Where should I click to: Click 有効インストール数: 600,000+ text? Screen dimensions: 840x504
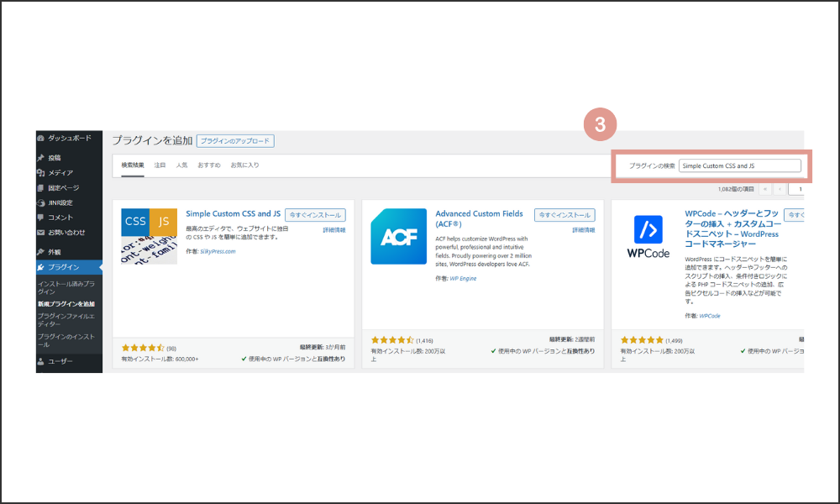160,359
